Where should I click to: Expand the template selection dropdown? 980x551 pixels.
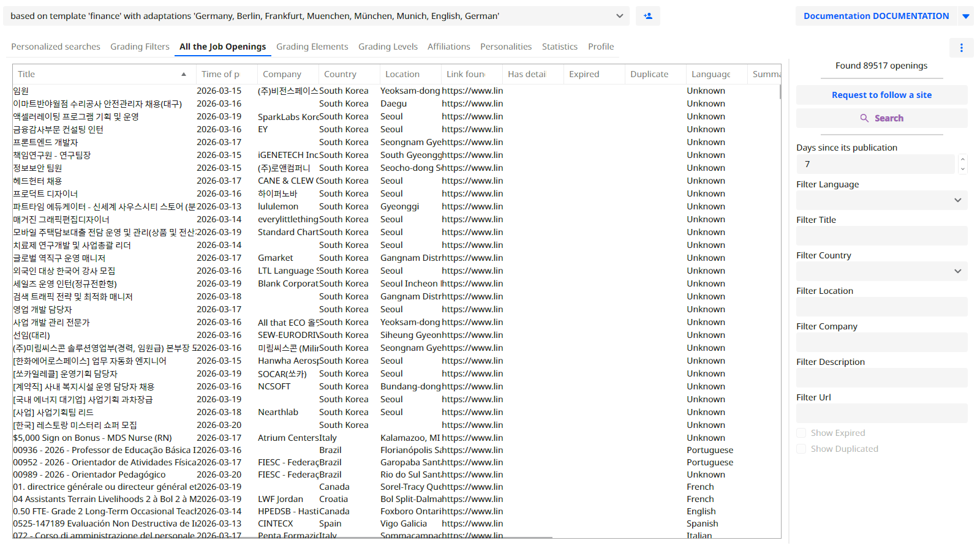click(619, 16)
